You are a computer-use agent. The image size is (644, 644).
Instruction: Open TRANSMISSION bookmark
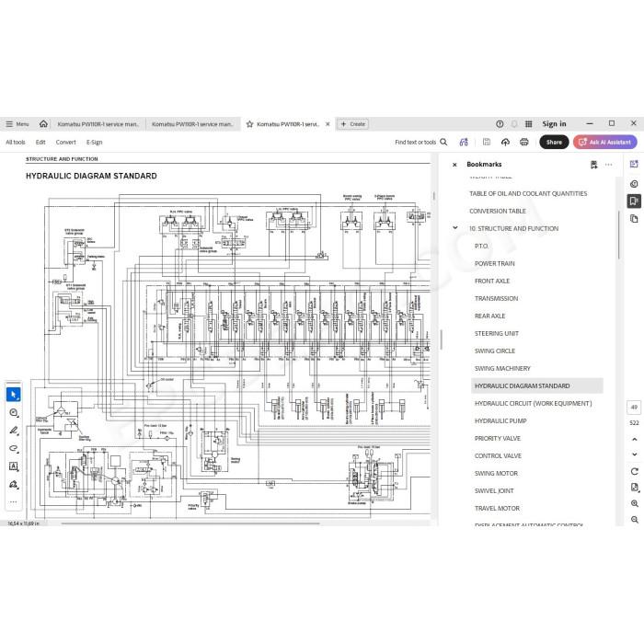496,299
